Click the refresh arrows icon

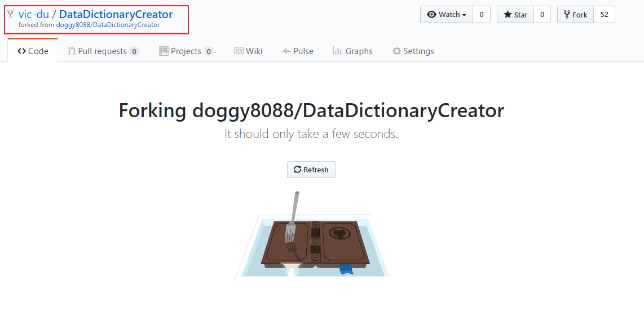pos(297,170)
